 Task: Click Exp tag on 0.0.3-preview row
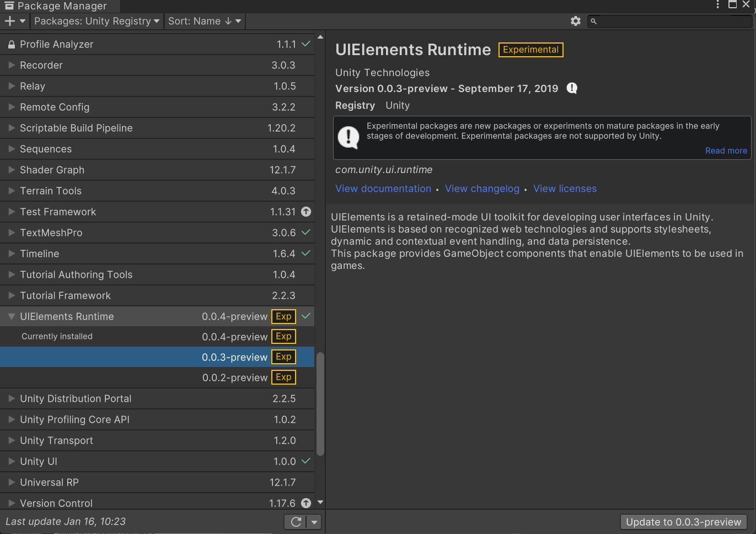pyautogui.click(x=283, y=357)
